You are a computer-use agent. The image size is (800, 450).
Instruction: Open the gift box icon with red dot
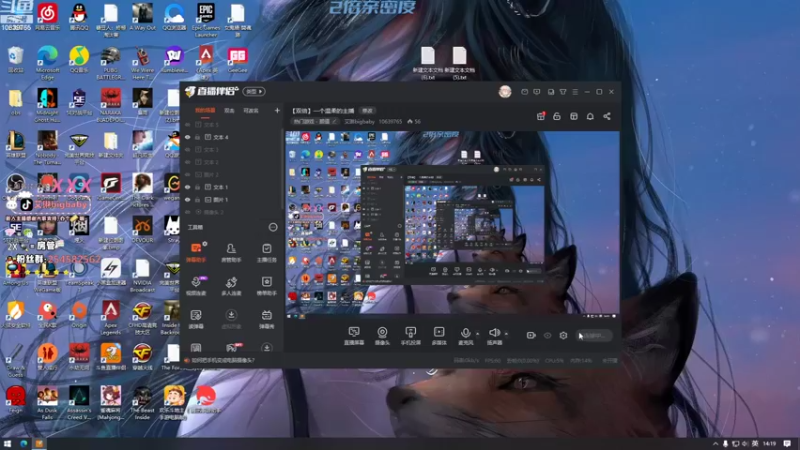pos(541,116)
